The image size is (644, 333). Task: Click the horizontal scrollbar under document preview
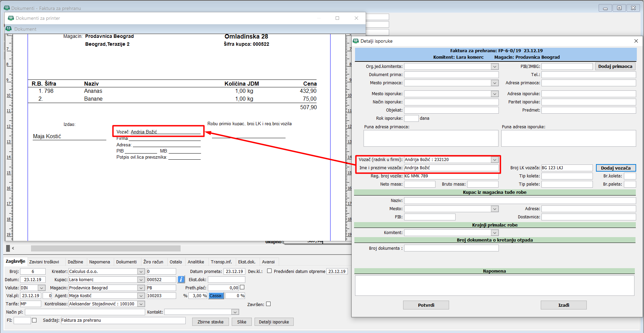(106, 248)
